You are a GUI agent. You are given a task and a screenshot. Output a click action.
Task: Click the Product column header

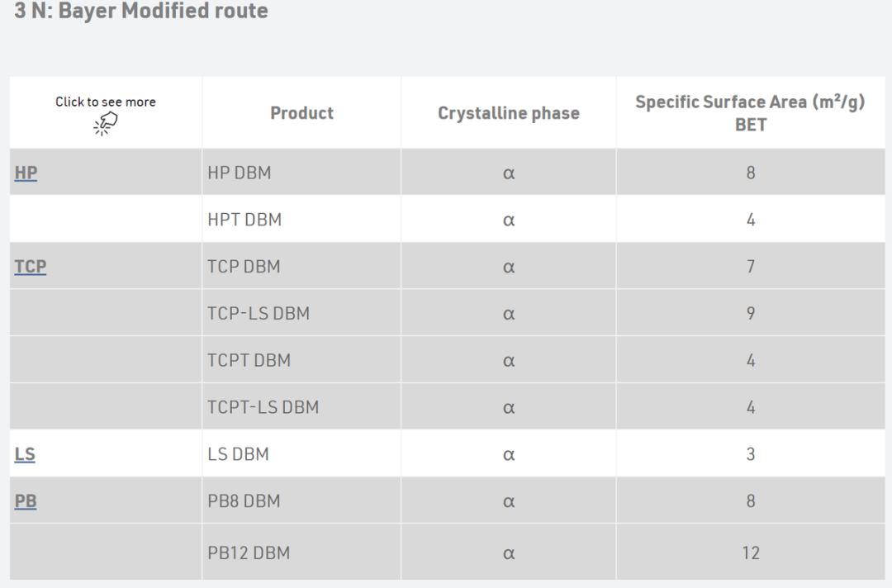click(x=301, y=113)
